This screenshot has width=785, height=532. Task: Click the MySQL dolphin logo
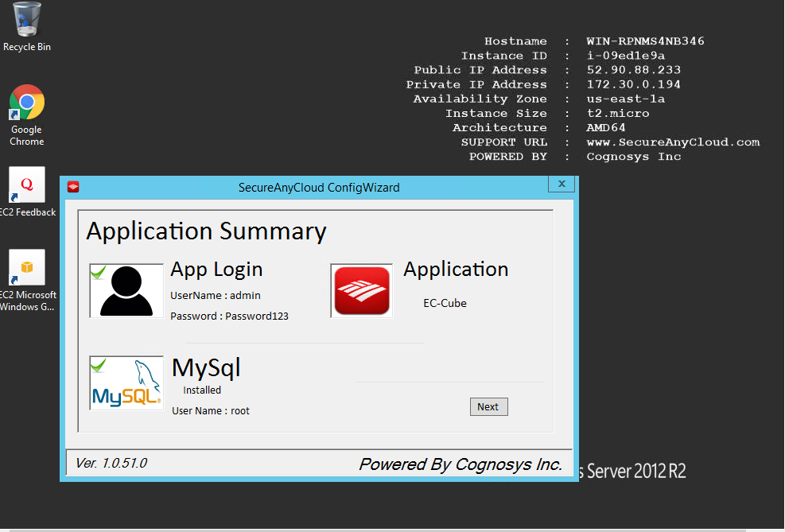pos(126,382)
